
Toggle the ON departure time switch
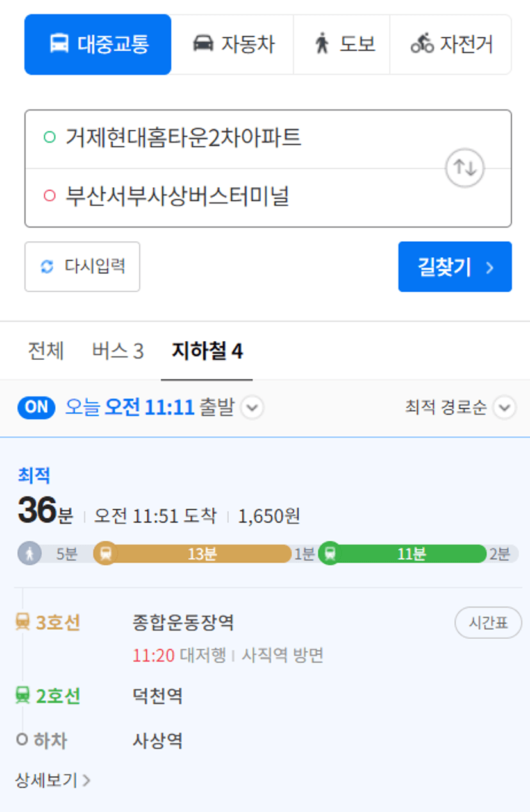pyautogui.click(x=37, y=407)
